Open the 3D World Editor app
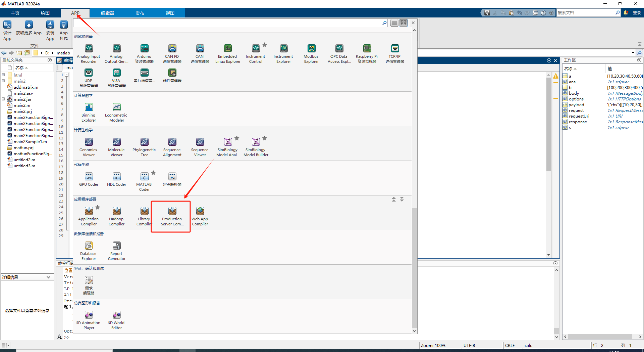This screenshot has width=644, height=352. click(x=116, y=320)
